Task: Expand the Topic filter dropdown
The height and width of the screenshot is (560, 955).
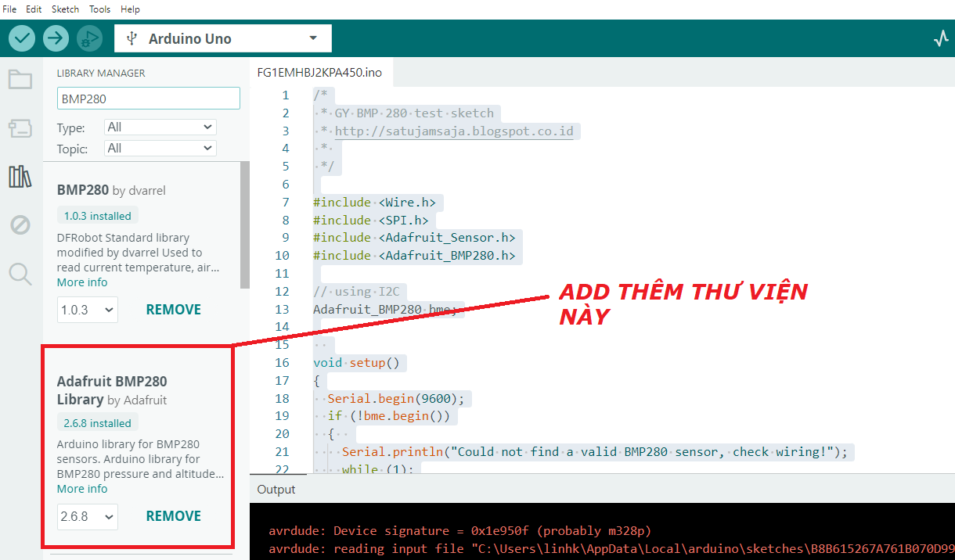Action: click(x=160, y=148)
